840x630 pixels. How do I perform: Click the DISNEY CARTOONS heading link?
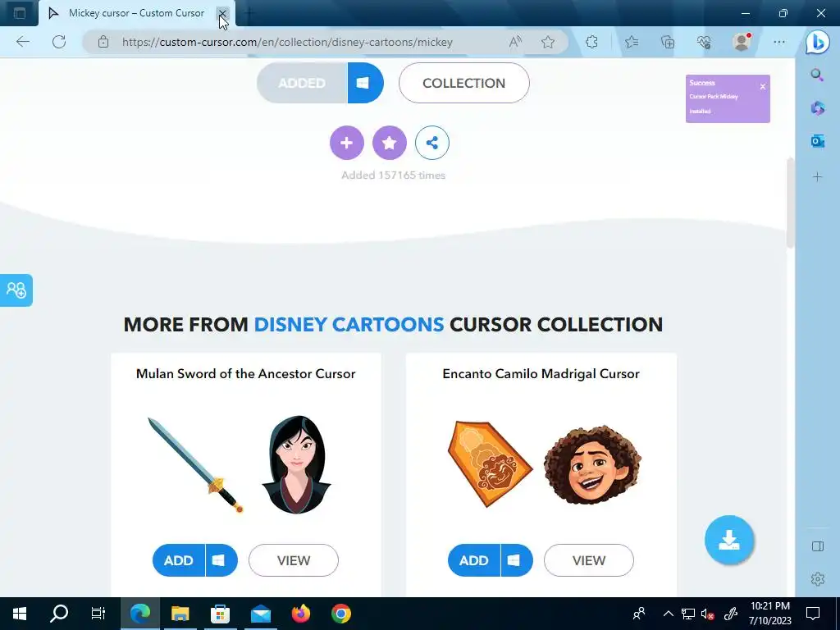click(349, 324)
